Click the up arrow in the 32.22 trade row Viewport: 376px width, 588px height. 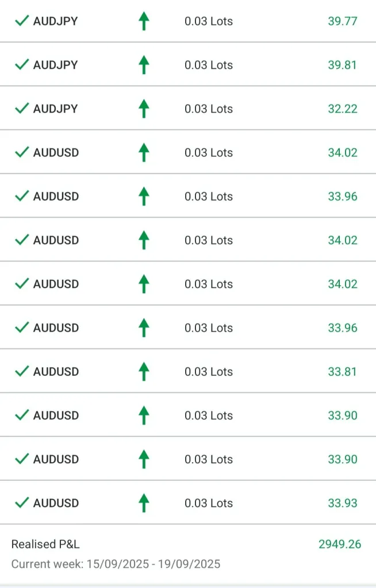coord(144,109)
